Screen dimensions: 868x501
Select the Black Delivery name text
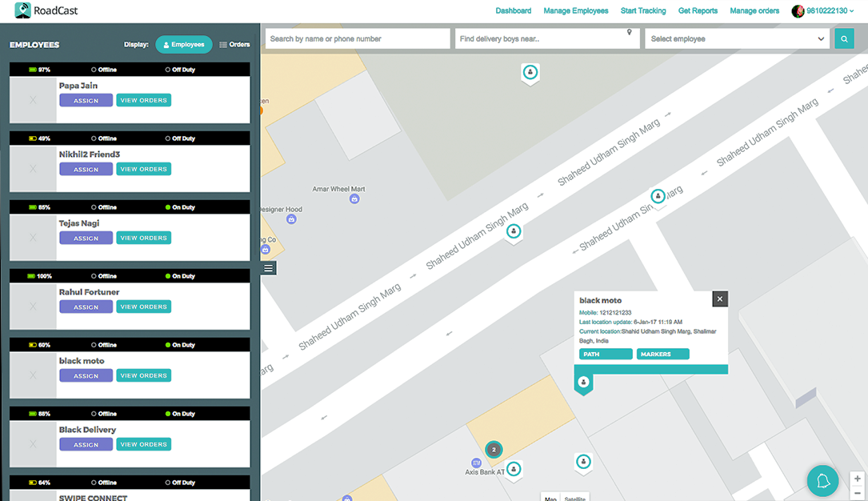(x=87, y=430)
